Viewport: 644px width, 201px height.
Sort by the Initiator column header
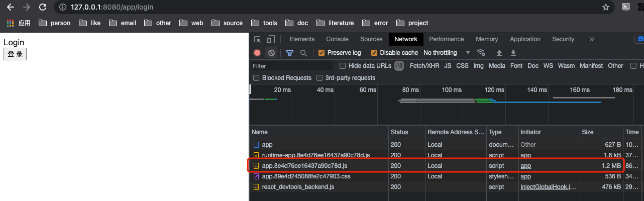point(549,132)
